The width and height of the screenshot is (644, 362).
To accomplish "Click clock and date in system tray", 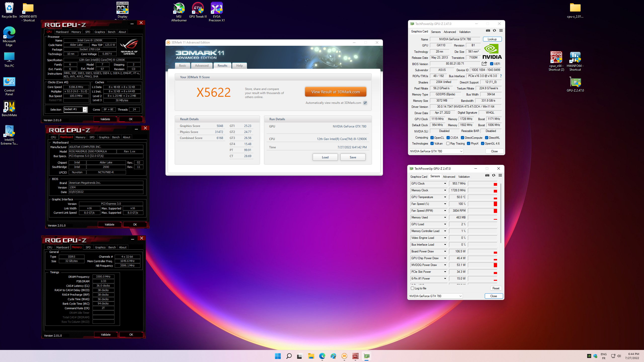I will click(632, 356).
